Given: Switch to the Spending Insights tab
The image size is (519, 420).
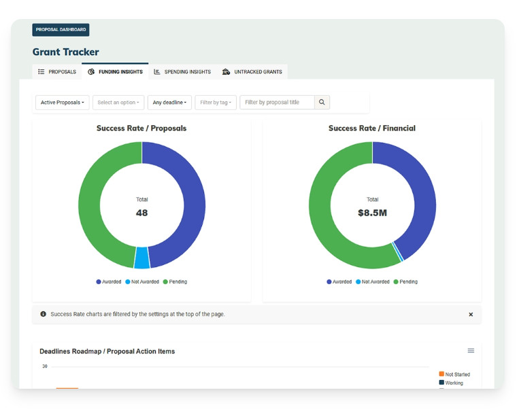Looking at the screenshot, I should click(182, 72).
